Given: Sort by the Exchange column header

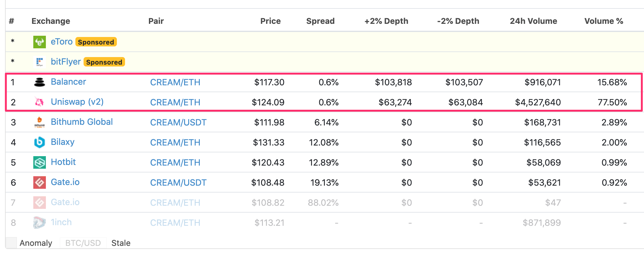Looking at the screenshot, I should (51, 21).
